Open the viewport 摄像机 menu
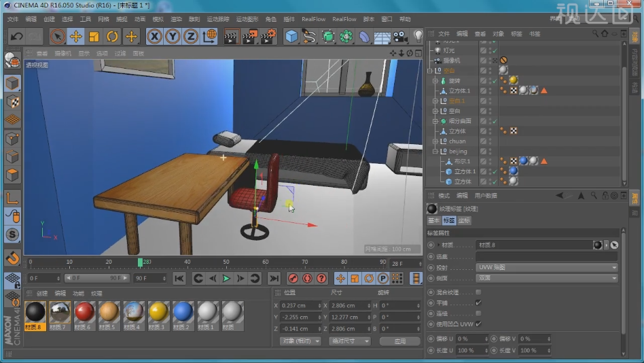 [x=63, y=54]
